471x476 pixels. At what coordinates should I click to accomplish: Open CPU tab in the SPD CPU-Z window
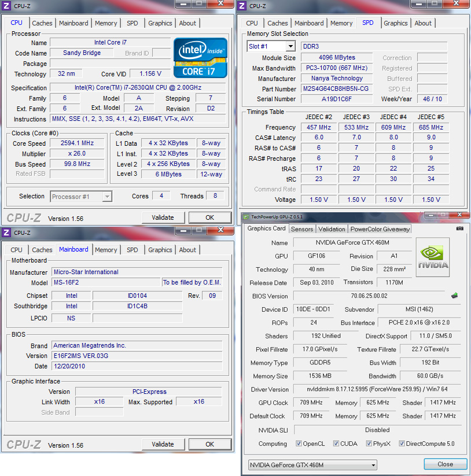tap(252, 23)
